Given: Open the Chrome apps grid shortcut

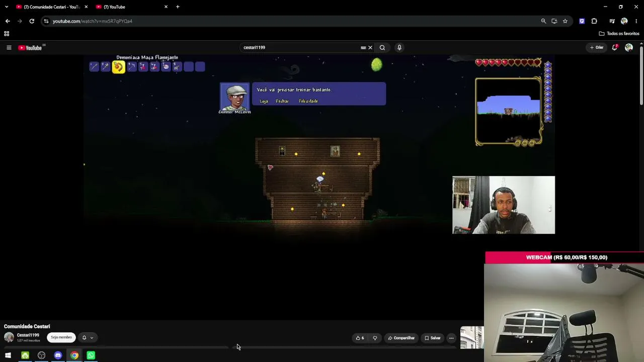Looking at the screenshot, I should pos(7,34).
